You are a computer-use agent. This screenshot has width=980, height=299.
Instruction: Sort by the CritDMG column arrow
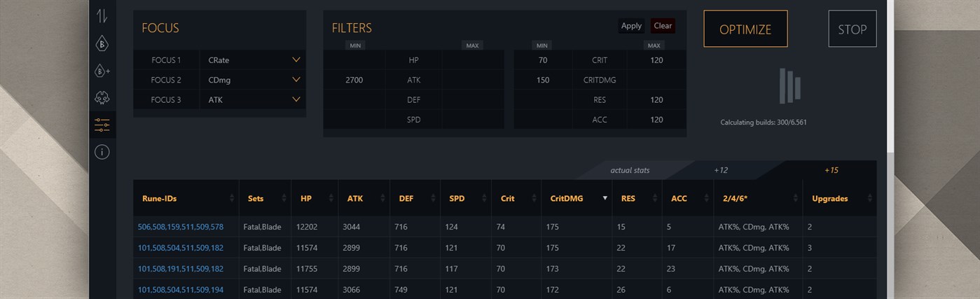[605, 198]
